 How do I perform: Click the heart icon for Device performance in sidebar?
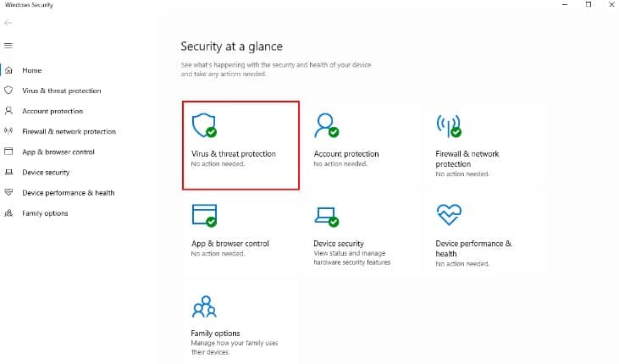click(8, 193)
